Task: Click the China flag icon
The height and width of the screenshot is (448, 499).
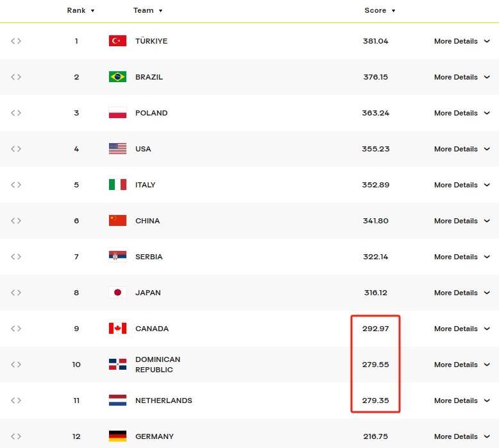Action: pyautogui.click(x=117, y=221)
